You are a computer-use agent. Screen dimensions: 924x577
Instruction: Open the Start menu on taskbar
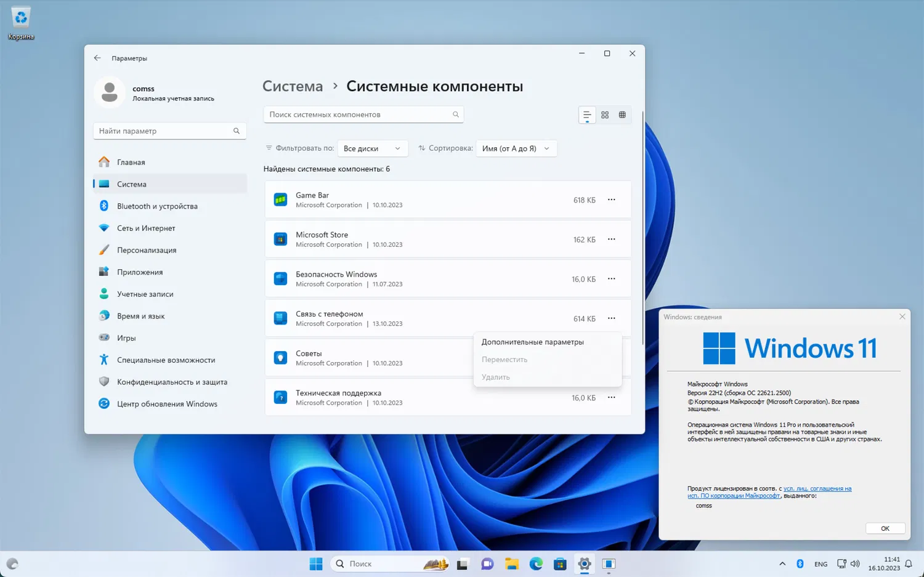(316, 563)
